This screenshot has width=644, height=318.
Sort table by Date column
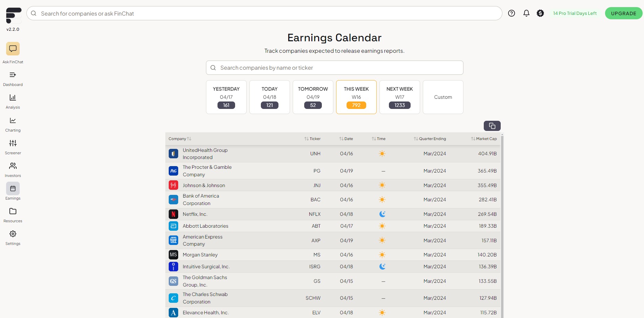(x=346, y=139)
